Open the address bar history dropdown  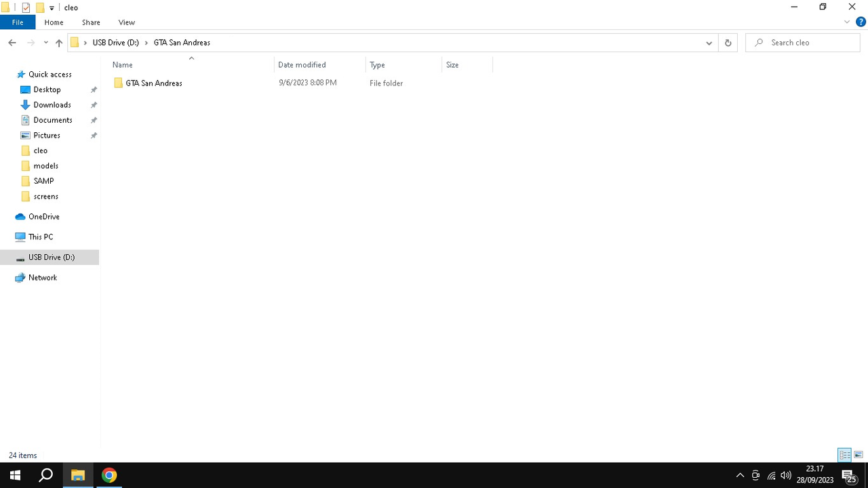tap(709, 43)
